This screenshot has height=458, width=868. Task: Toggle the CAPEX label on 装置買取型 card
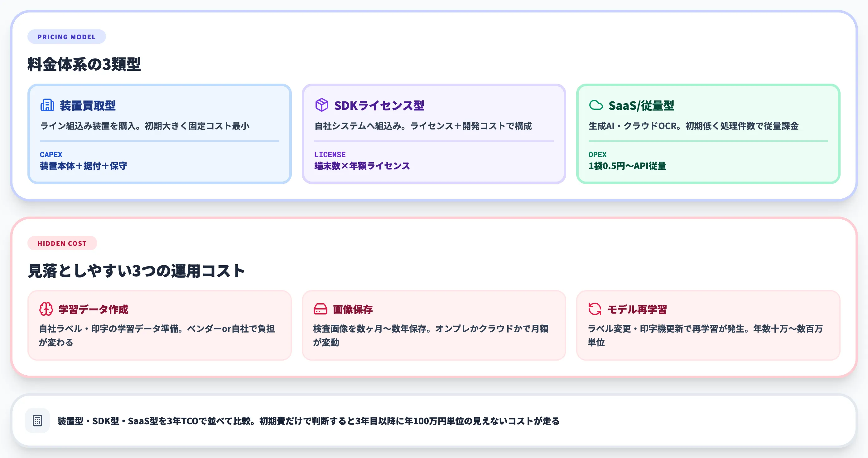point(51,154)
